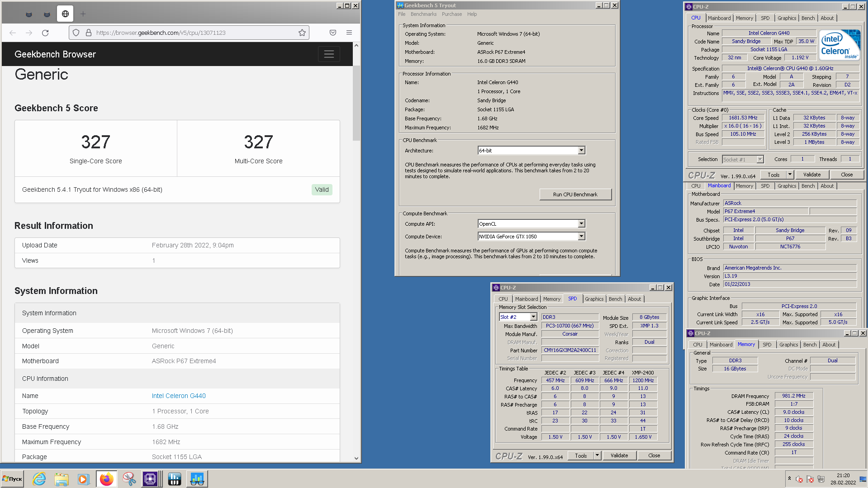
Task: Switch to Bench tab in top CPU-Z window
Action: (808, 18)
